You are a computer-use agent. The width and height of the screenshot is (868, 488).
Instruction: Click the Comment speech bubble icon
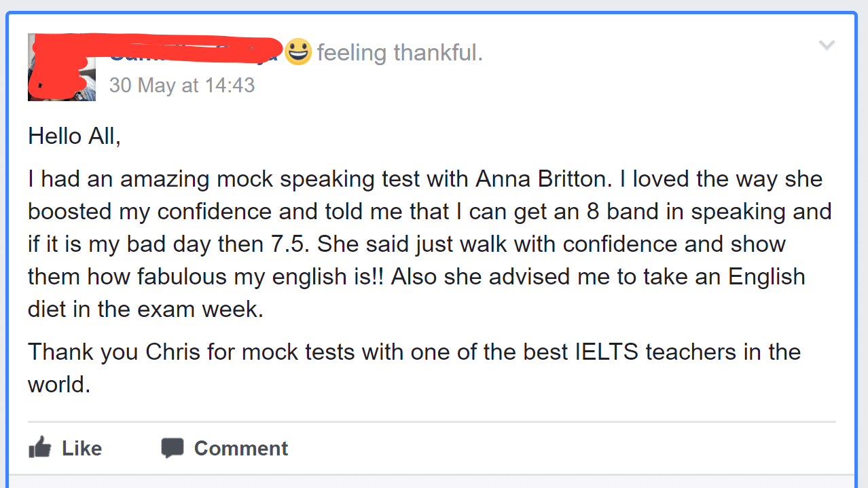[x=172, y=448]
